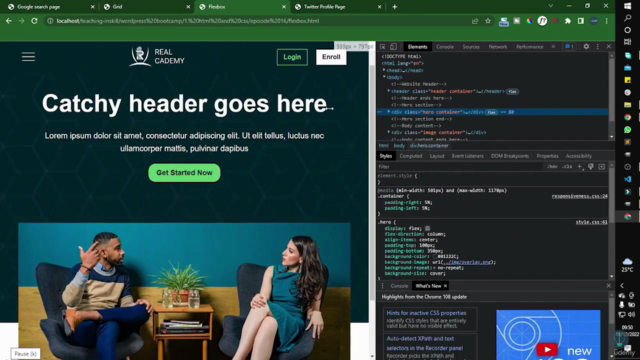
Task: Toggle the flex badge on hero container node
Action: (491, 112)
